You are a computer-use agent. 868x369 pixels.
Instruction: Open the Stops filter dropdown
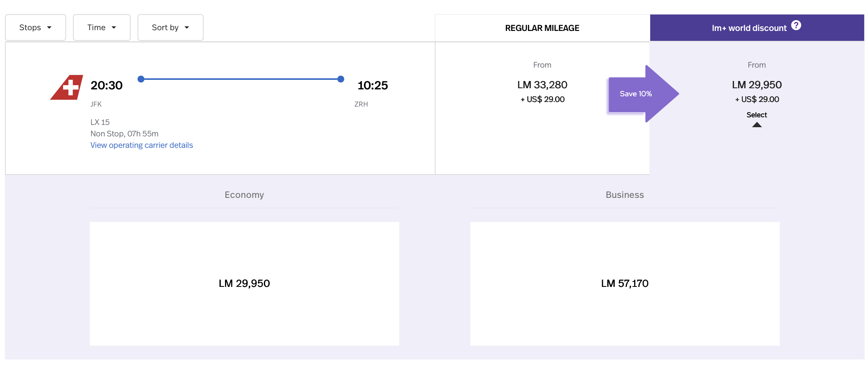(x=35, y=28)
